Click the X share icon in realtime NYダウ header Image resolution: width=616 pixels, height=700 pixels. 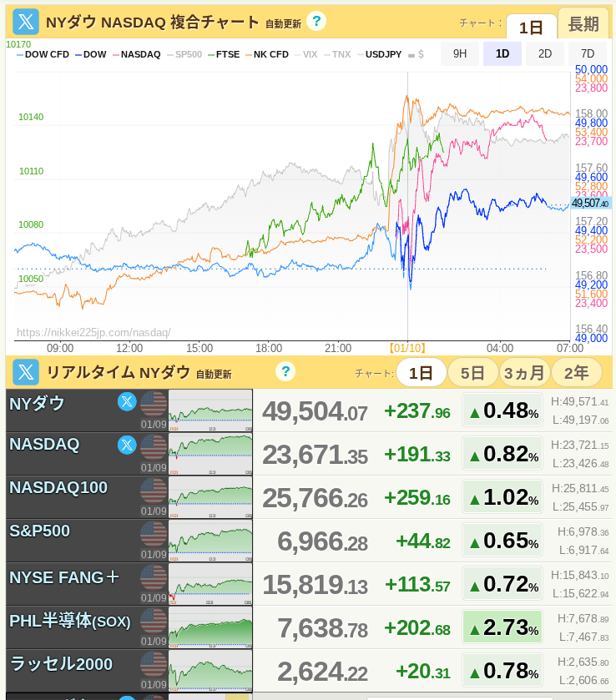tap(26, 372)
